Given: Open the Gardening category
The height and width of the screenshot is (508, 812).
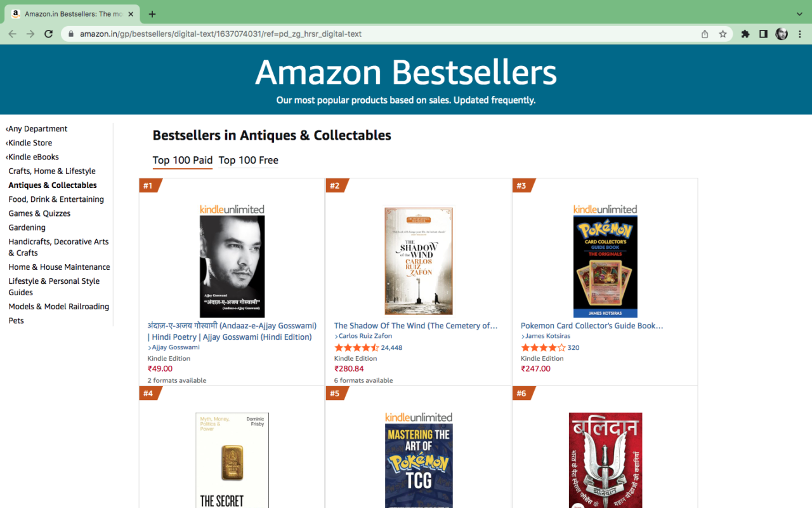Looking at the screenshot, I should [x=27, y=227].
